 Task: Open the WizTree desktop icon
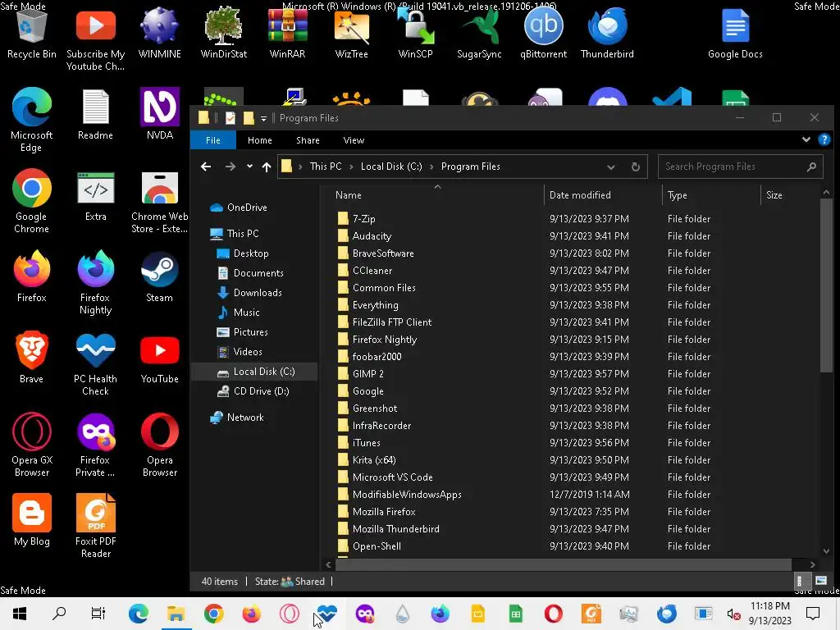(x=351, y=33)
